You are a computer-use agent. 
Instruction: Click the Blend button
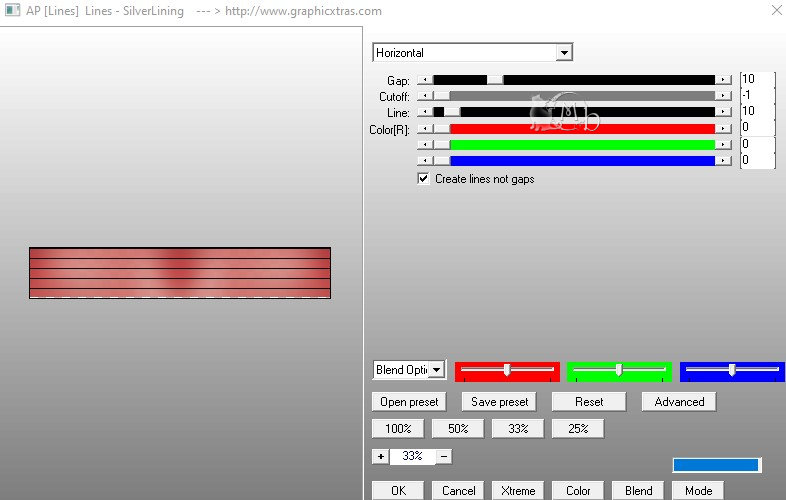(x=638, y=490)
